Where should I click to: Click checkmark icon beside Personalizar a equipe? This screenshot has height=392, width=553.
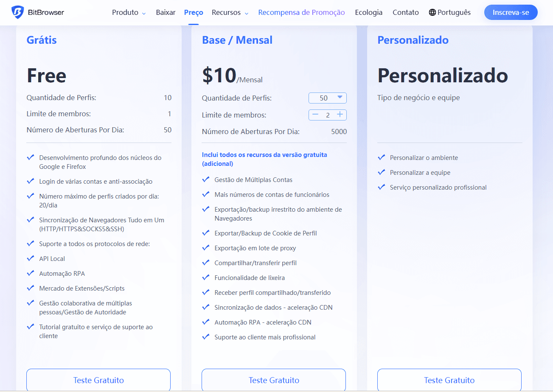[381, 172]
